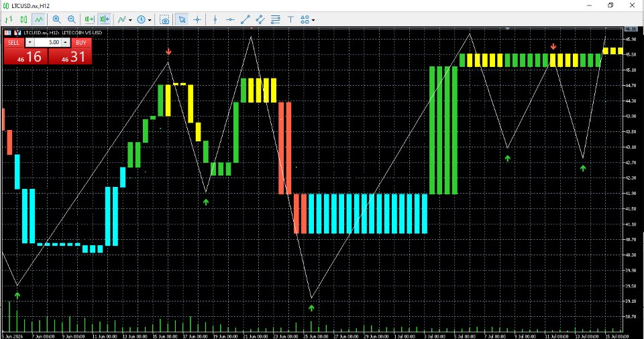Toggle auto scroll to latest bar
Viewport: 644px width, 339px height.
[89, 19]
